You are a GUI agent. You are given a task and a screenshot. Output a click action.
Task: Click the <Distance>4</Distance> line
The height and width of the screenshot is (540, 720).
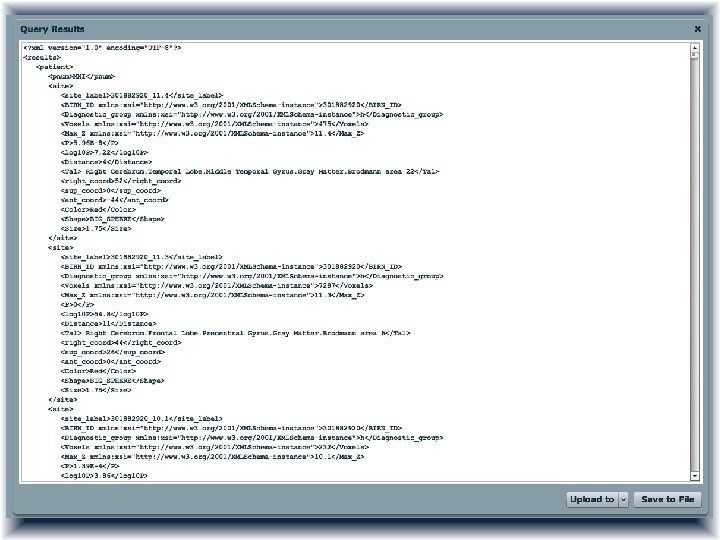[x=106, y=162]
